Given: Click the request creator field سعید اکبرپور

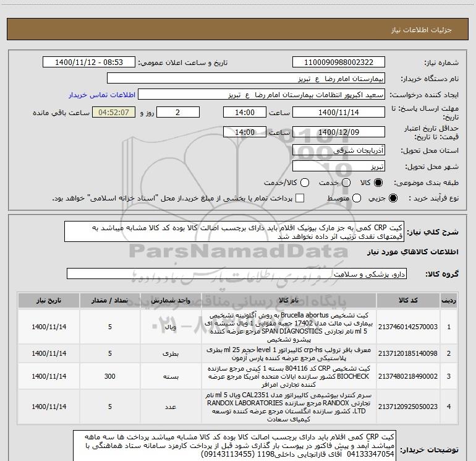Looking at the screenshot, I should coord(261,95).
